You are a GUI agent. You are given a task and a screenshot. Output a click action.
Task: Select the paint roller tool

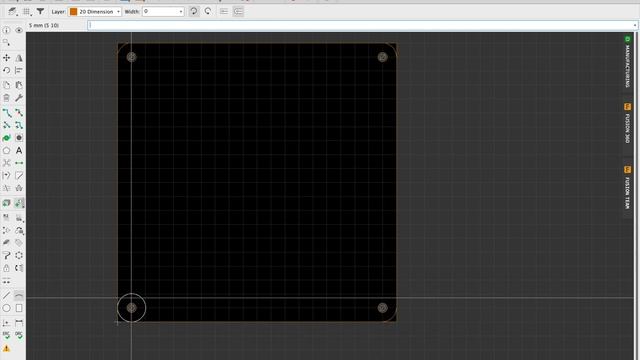click(x=7, y=256)
